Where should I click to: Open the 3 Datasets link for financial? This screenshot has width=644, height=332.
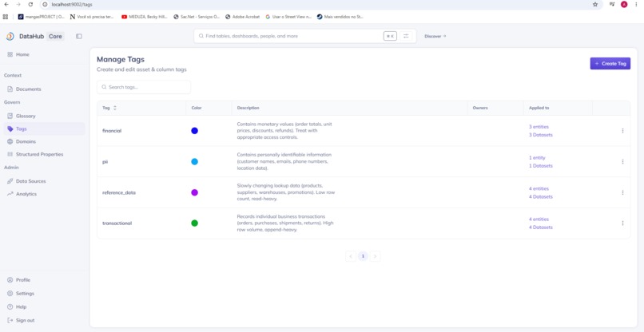[x=540, y=135]
